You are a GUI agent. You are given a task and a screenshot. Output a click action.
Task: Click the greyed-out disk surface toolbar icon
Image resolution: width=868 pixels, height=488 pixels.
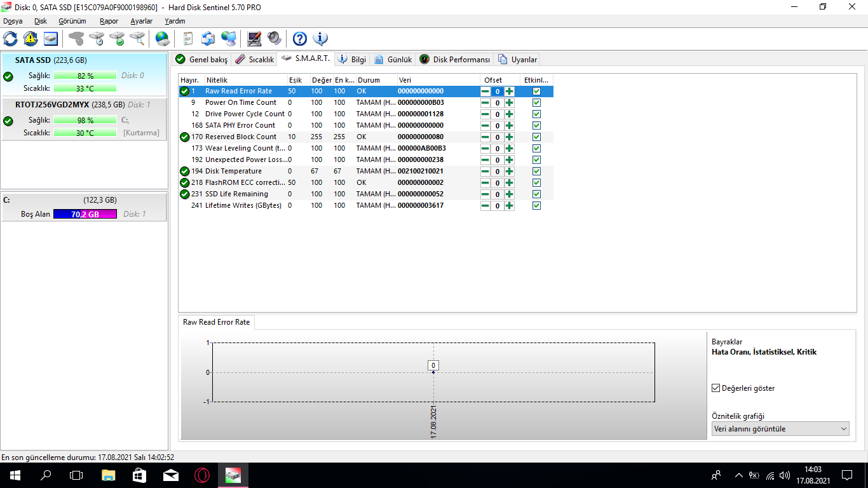coord(76,39)
